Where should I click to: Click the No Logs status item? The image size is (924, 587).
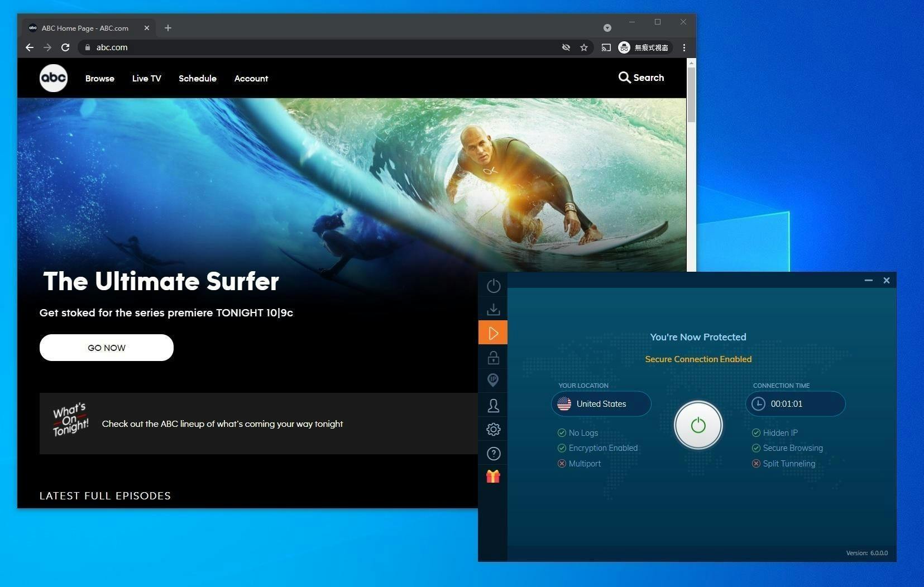578,433
